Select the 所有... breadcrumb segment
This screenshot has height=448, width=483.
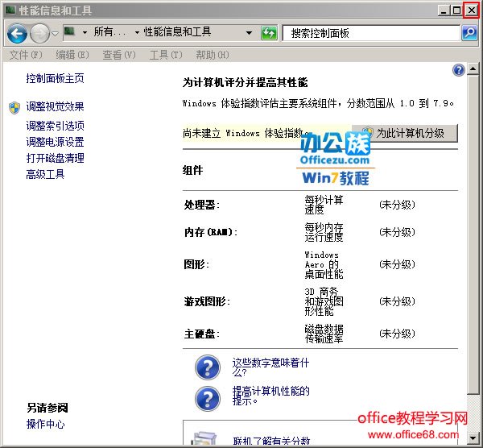click(x=110, y=32)
